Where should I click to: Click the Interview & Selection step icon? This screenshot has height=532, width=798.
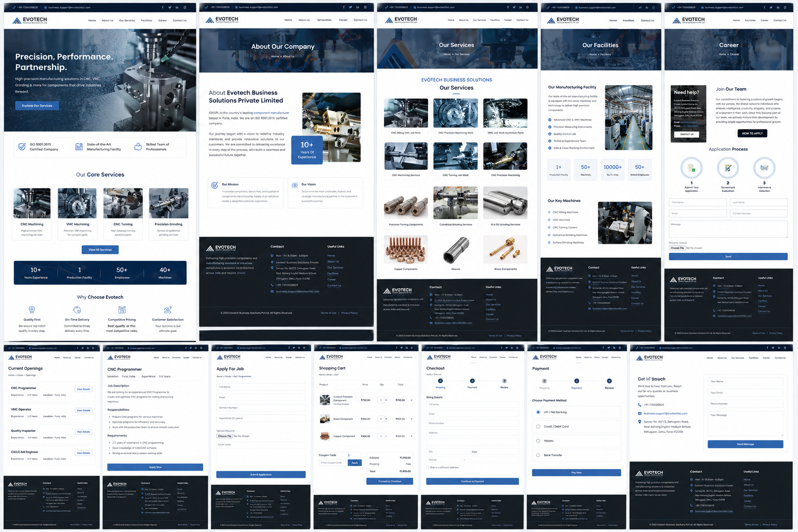764,168
